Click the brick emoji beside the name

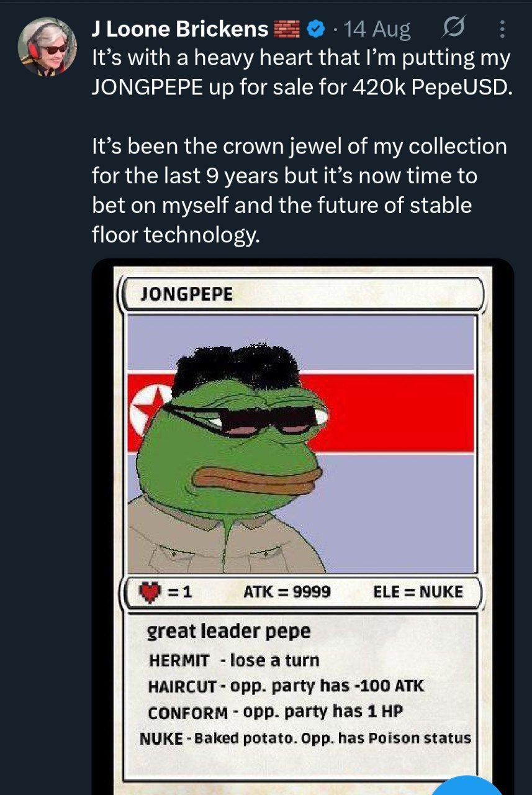tap(287, 29)
